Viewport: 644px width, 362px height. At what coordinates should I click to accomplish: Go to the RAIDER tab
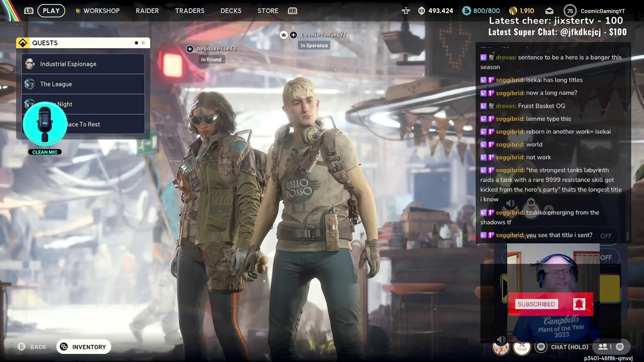pos(147,11)
